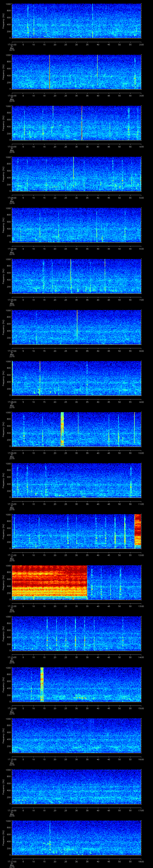Select the broadband burst near 23 s in 17:09:00 spectrogram

[x=62, y=429]
